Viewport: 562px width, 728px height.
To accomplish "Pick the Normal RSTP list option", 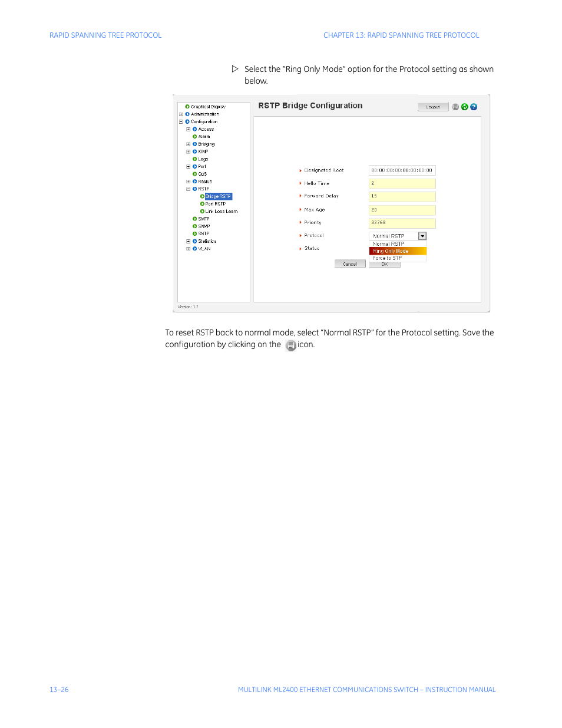I will [x=389, y=243].
